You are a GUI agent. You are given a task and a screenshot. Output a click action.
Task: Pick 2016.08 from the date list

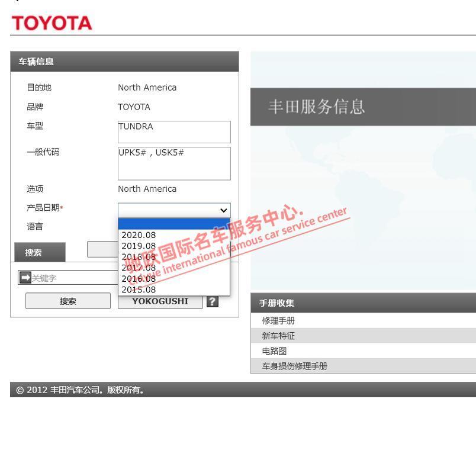click(174, 279)
